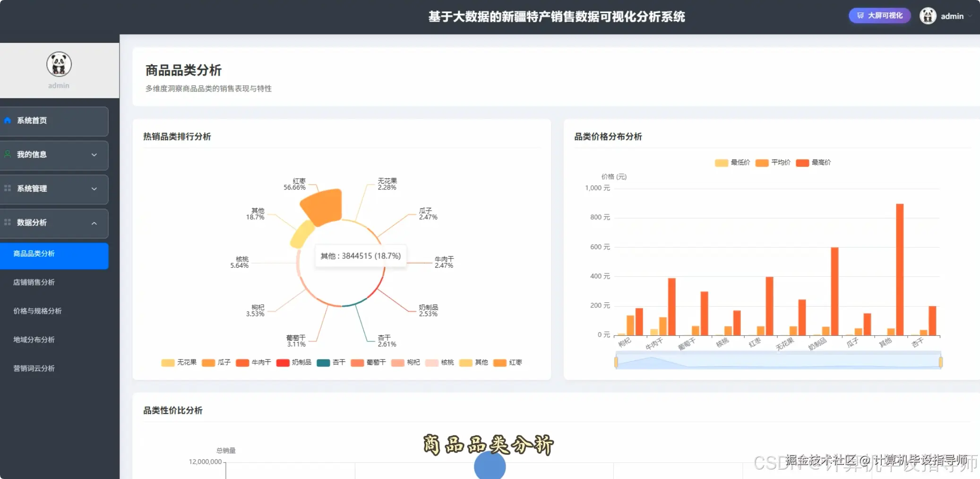Viewport: 980px width, 479px height.
Task: Expand the 系统管理 menu chevron
Action: click(x=94, y=189)
